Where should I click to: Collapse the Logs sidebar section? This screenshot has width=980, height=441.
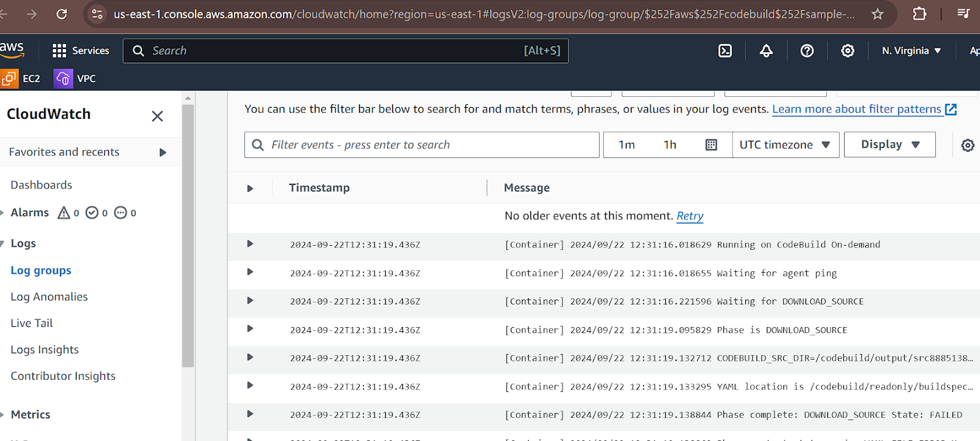(2, 244)
